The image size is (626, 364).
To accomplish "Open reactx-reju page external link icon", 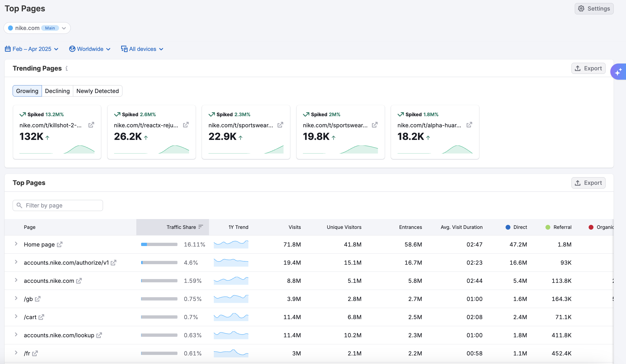I will (x=186, y=125).
